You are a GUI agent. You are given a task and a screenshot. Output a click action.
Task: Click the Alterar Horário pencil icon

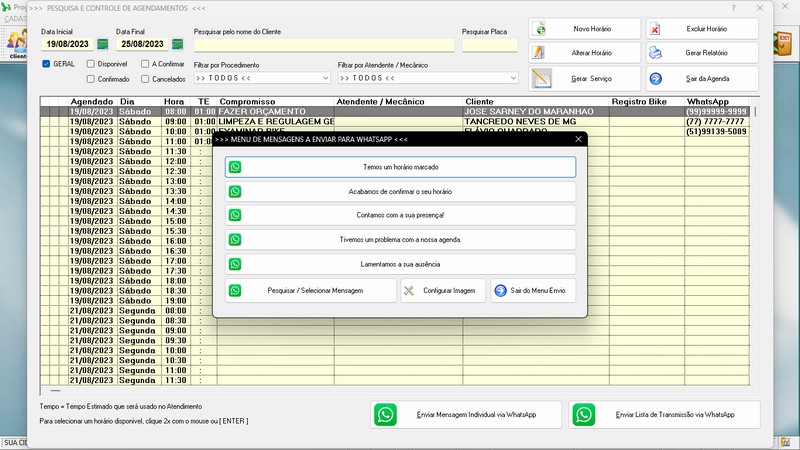(x=538, y=53)
